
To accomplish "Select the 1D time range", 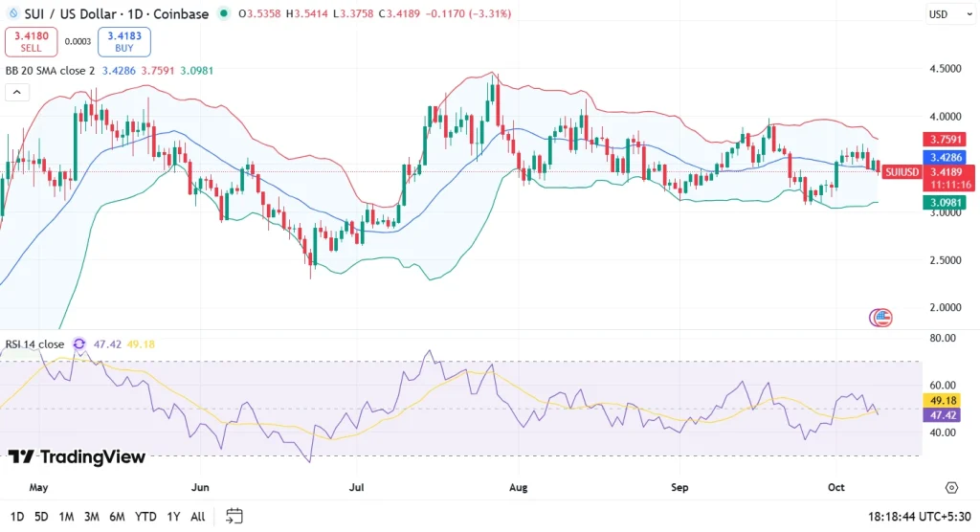I will (x=17, y=516).
